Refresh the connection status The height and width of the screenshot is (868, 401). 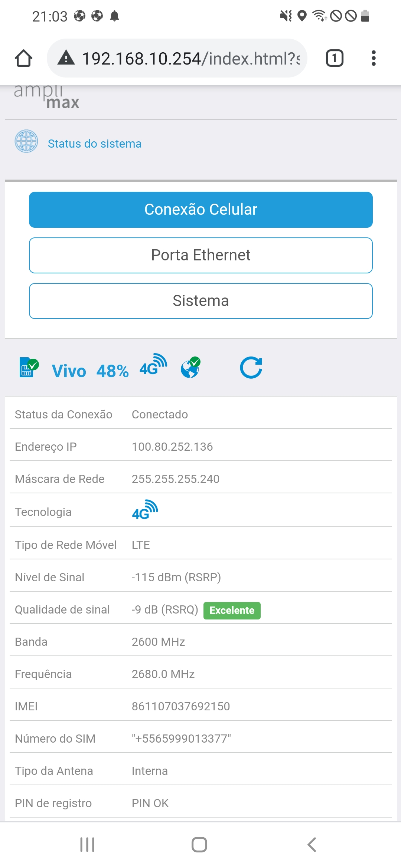click(x=251, y=368)
